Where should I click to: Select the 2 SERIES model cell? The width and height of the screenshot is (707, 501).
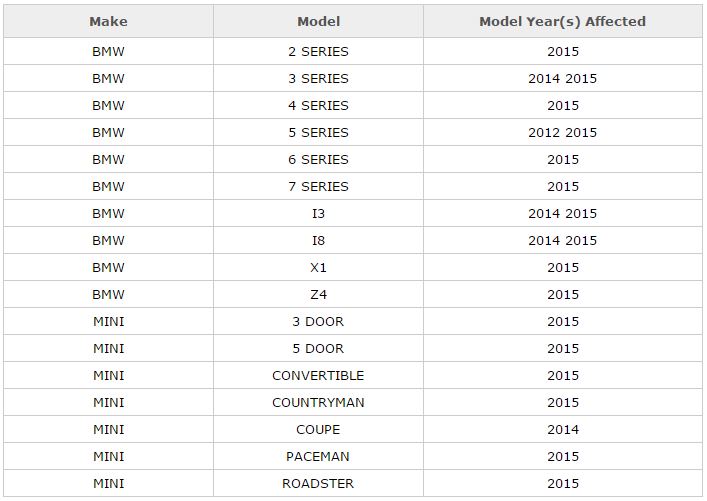click(x=318, y=52)
